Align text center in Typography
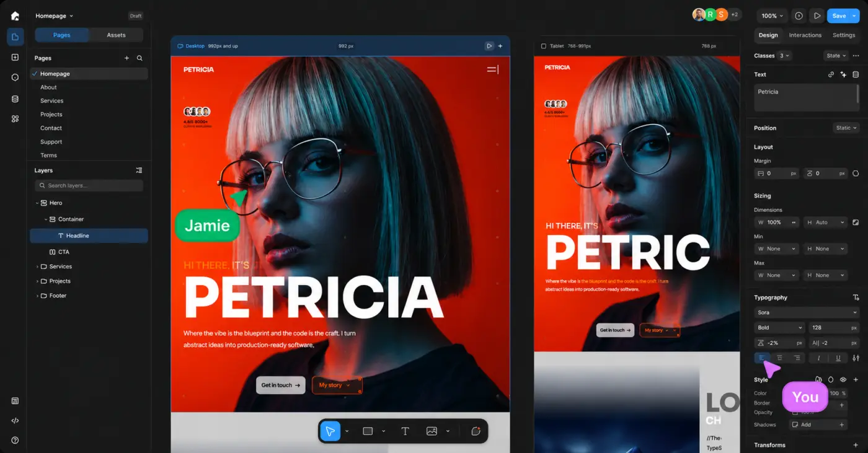 [779, 358]
